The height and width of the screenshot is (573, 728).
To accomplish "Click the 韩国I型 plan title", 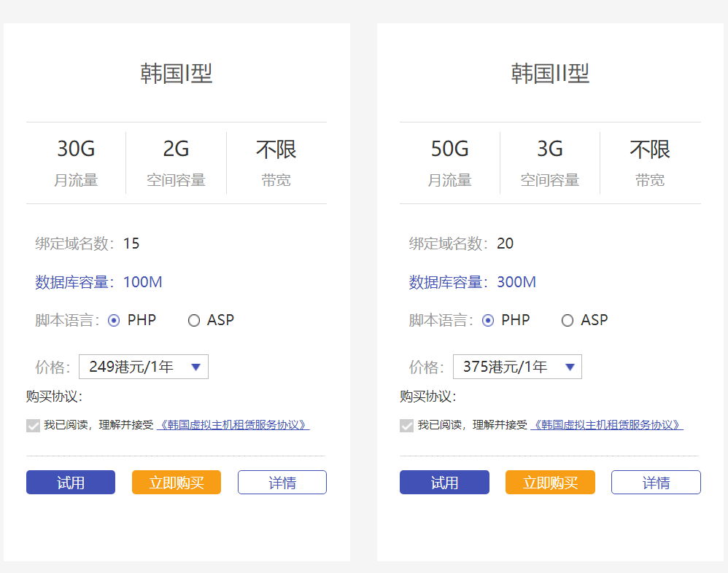I will point(176,74).
